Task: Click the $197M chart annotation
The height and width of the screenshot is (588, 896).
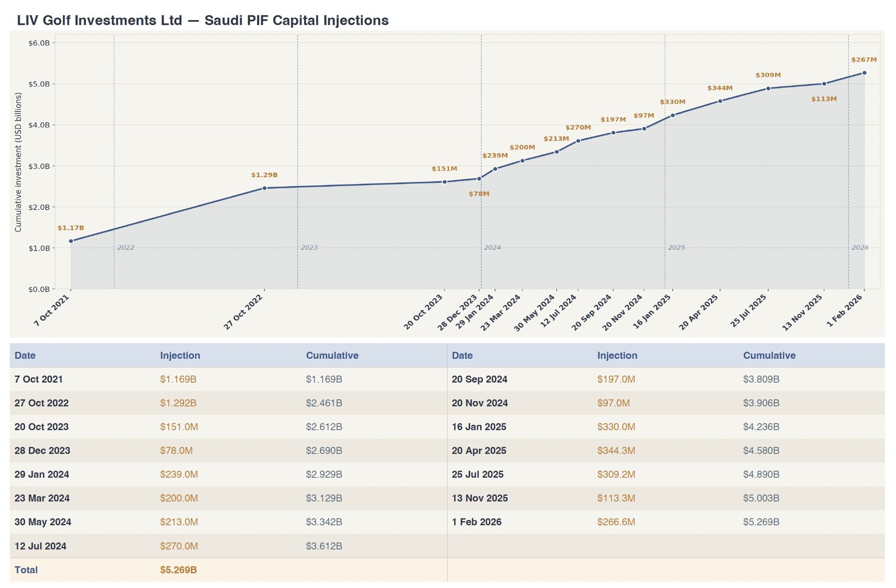Action: tap(613, 119)
